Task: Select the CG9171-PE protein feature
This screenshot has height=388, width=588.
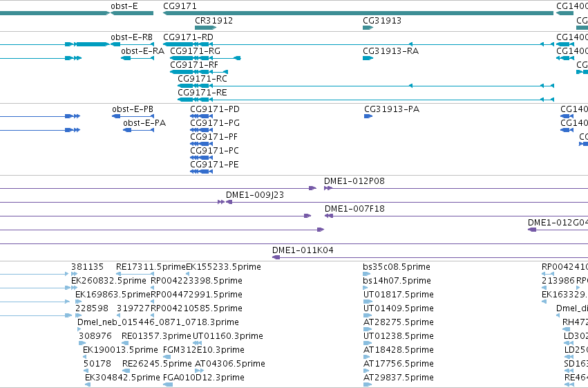Action: click(x=201, y=172)
